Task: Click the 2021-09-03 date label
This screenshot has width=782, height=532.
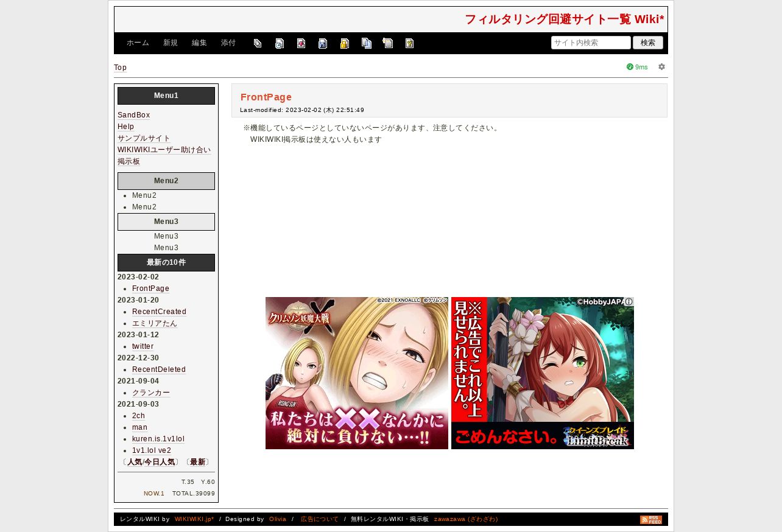Action: (x=138, y=404)
